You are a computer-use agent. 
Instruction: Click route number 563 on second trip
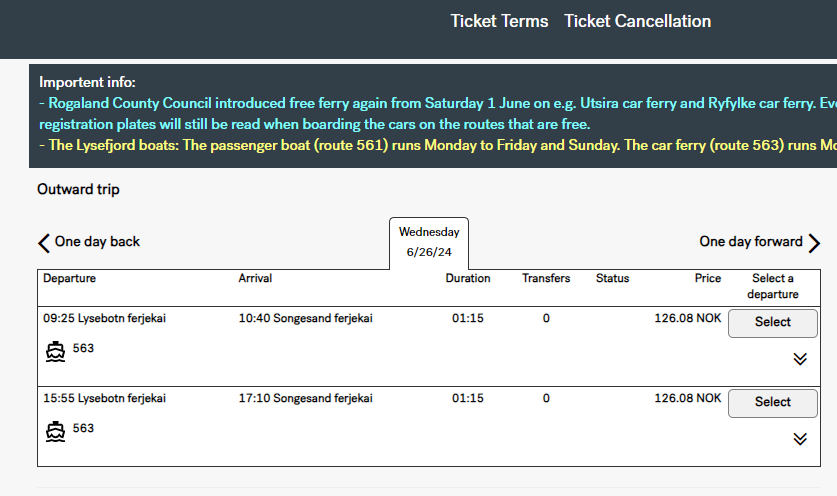point(83,428)
